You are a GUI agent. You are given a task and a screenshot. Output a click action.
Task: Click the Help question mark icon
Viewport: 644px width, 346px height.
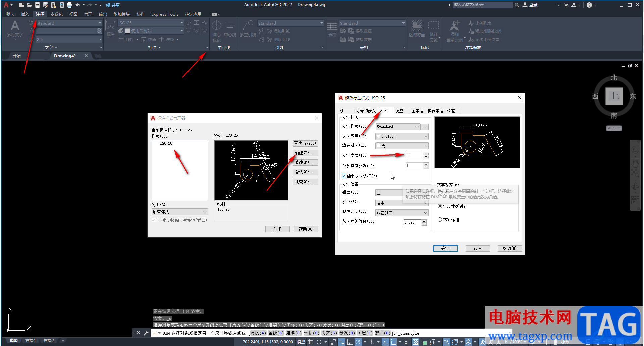point(589,5)
